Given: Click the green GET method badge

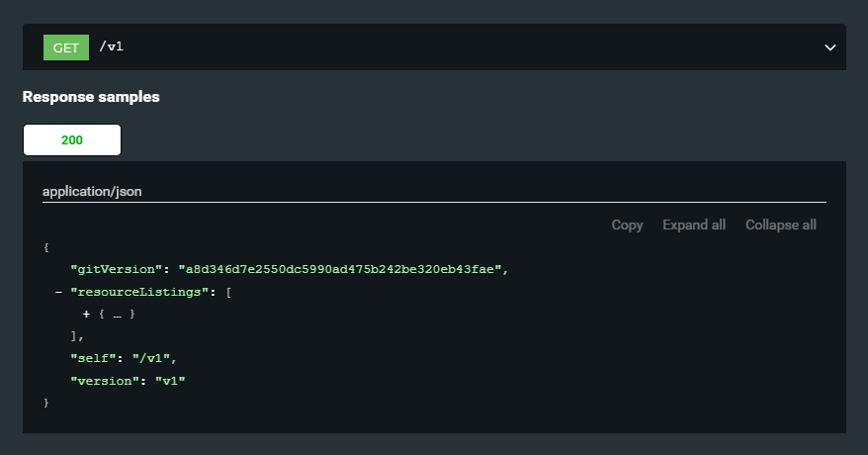Looking at the screenshot, I should [66, 47].
